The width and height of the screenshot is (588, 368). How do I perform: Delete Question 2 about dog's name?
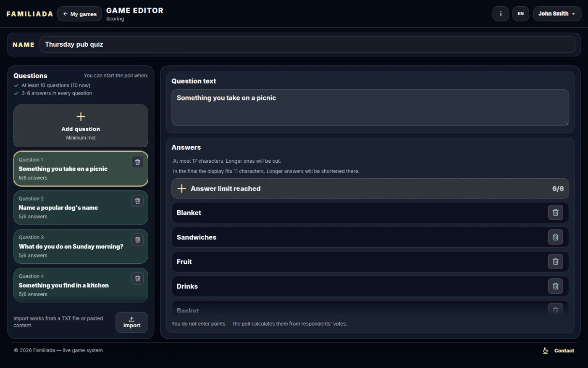(137, 201)
